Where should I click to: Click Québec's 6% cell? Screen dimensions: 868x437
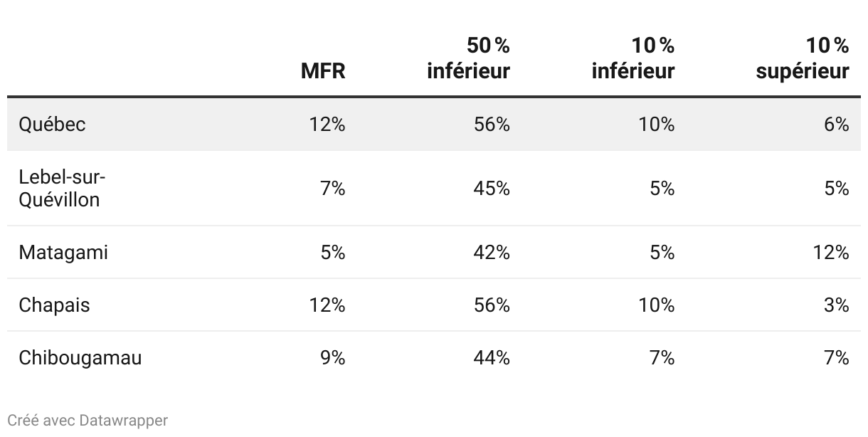(837, 125)
